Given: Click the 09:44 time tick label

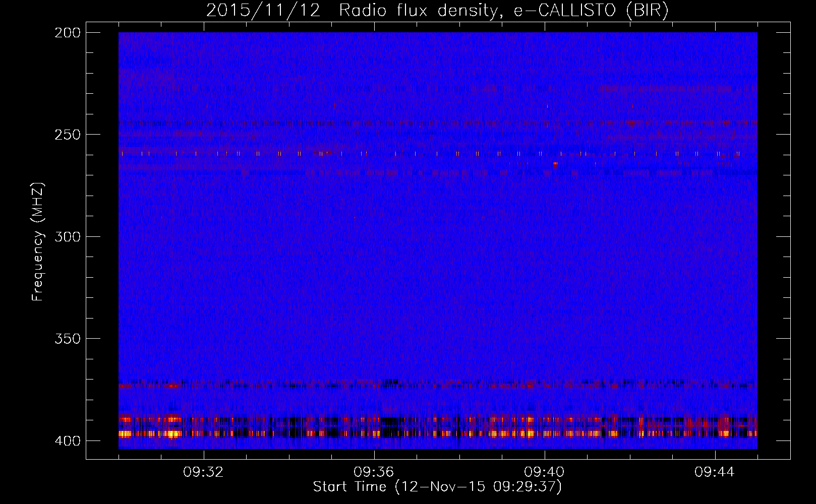Looking at the screenshot, I should (715, 472).
